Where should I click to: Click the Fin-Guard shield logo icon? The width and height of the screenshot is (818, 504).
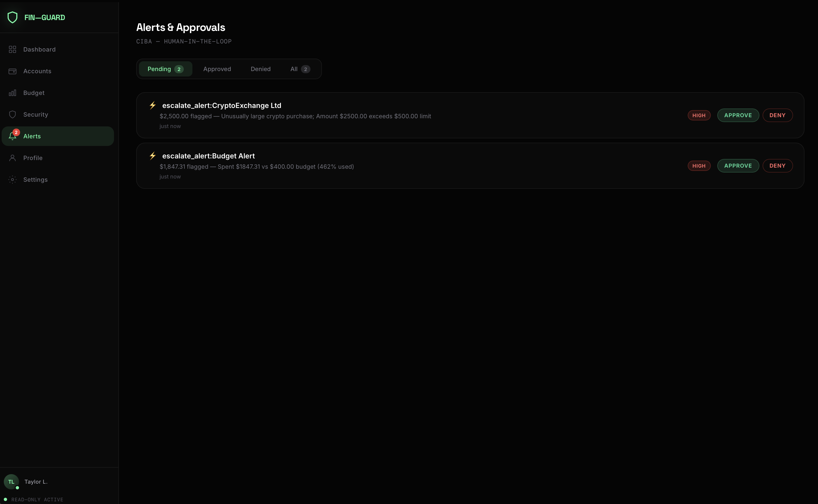[x=12, y=17]
